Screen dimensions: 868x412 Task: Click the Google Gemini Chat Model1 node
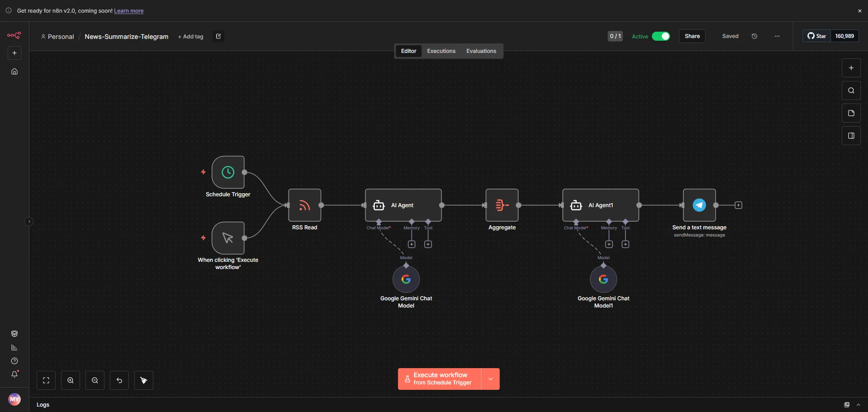(x=603, y=279)
